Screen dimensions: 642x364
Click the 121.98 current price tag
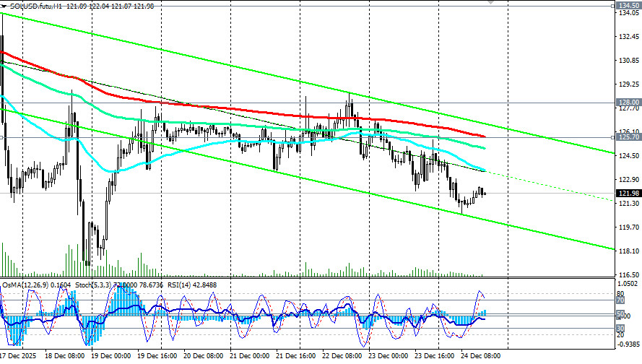[x=625, y=193]
